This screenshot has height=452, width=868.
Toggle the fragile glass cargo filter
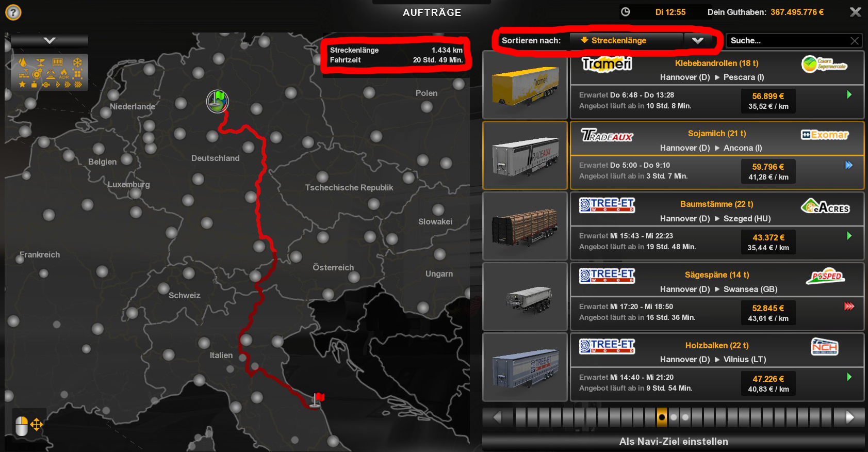pos(40,62)
